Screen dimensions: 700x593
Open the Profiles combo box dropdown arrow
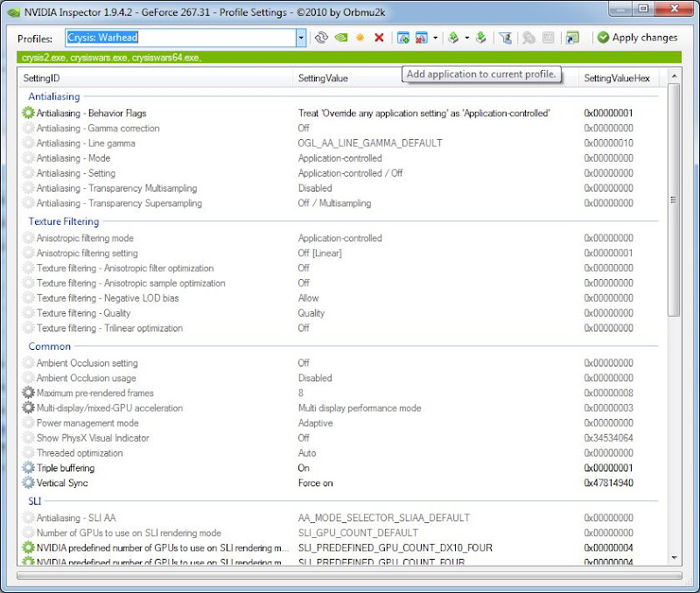tap(301, 38)
